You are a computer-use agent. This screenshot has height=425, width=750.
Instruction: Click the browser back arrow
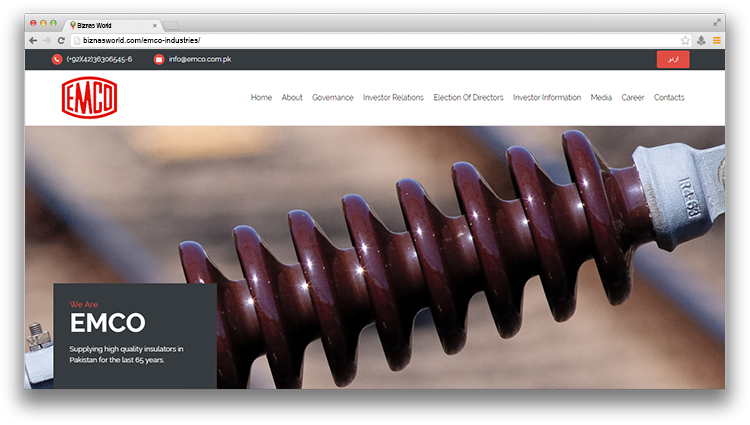point(33,40)
